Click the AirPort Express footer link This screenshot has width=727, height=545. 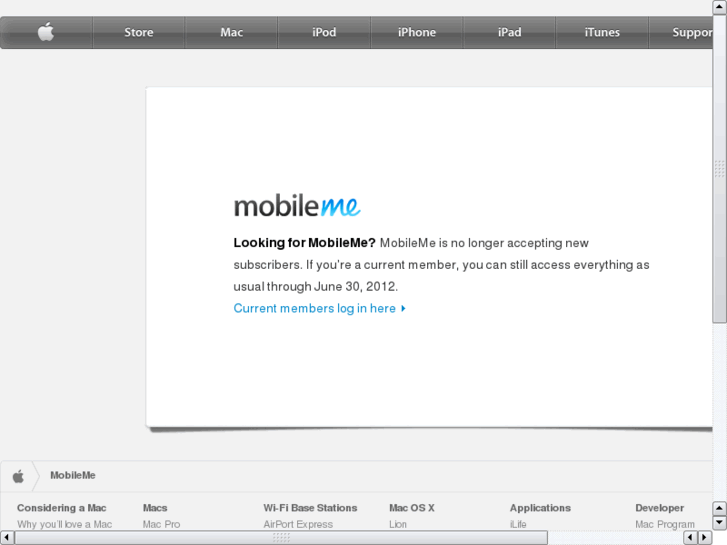(x=298, y=524)
